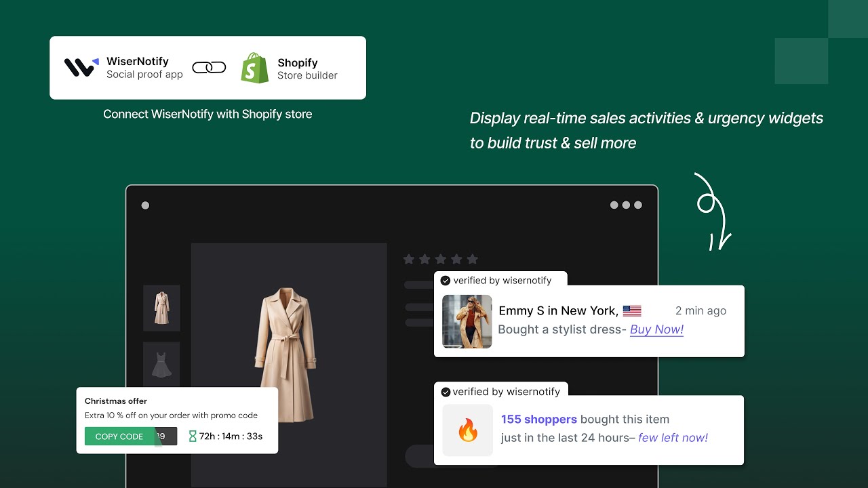Viewport: 868px width, 488px height.
Task: Click the WiserNotify logo icon
Action: pyautogui.click(x=81, y=67)
